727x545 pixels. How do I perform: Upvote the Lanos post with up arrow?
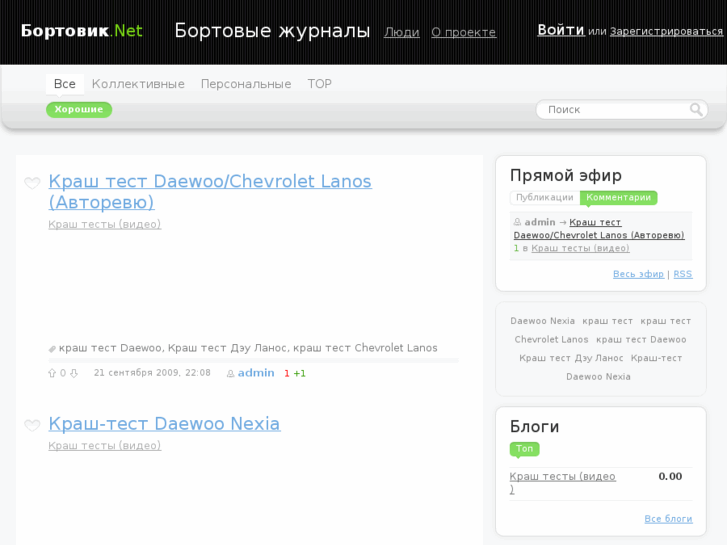point(52,373)
